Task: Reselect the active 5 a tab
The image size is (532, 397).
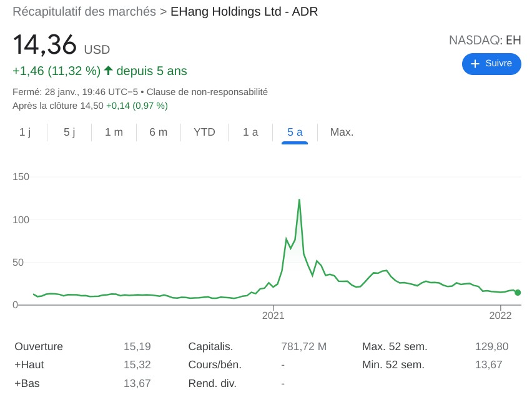Action: (x=293, y=132)
